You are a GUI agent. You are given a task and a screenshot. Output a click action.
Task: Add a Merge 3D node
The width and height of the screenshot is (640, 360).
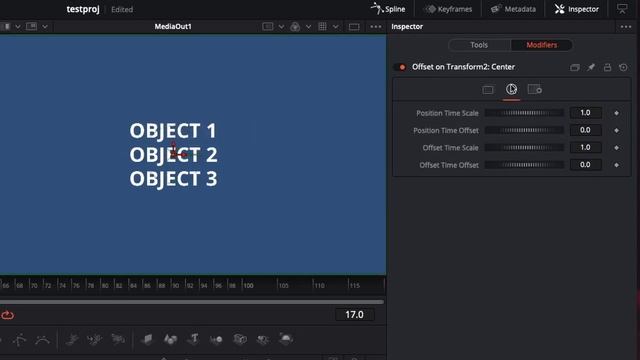(x=216, y=340)
